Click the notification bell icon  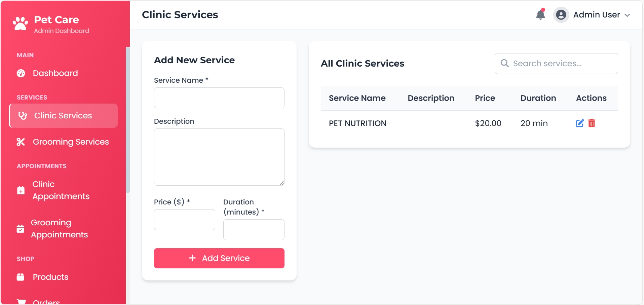click(x=540, y=15)
